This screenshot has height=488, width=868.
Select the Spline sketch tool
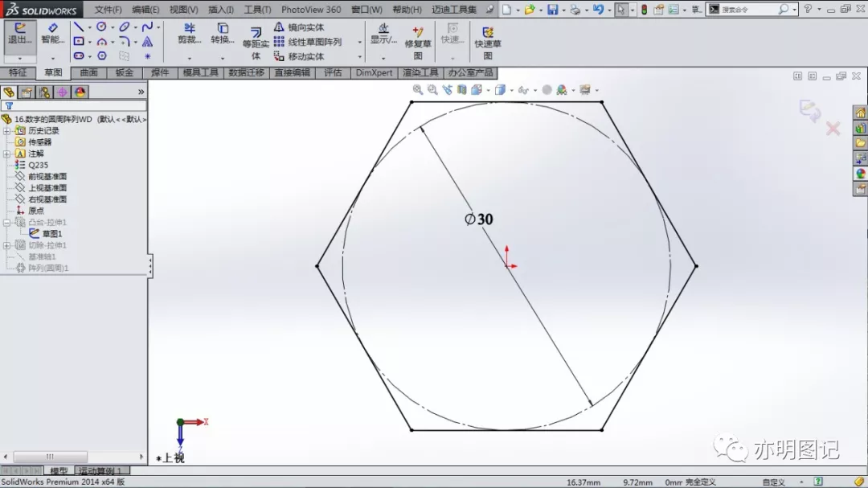tap(147, 27)
